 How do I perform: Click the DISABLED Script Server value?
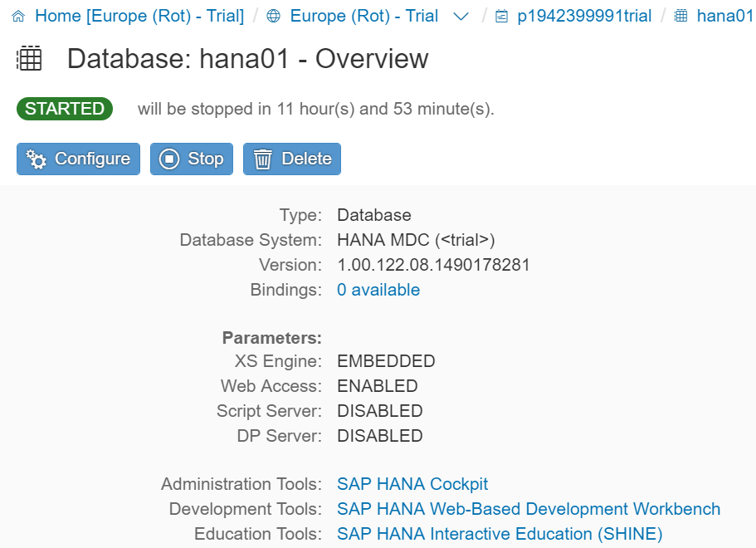(x=380, y=411)
